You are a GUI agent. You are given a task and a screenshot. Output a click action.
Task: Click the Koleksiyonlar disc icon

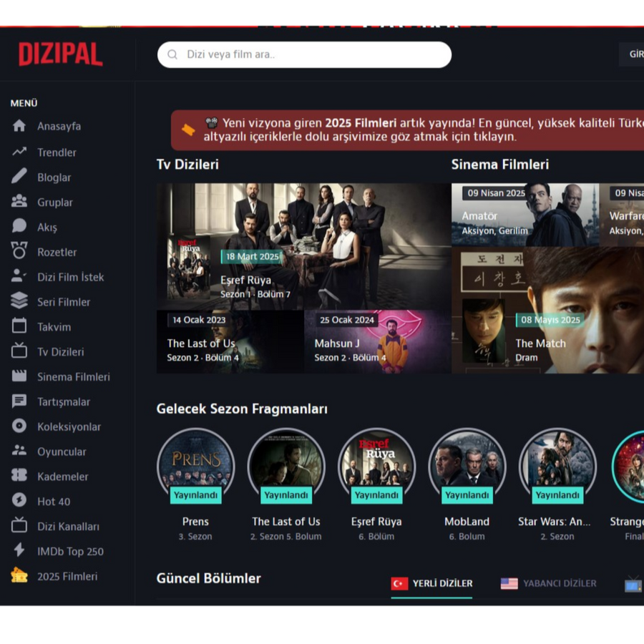coord(19,426)
